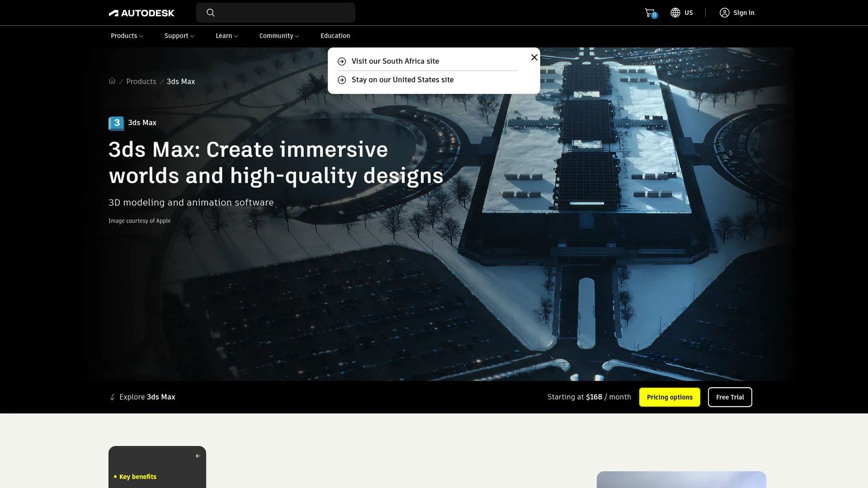Click the Products breadcrumb link
The image size is (868, 488).
(x=141, y=81)
